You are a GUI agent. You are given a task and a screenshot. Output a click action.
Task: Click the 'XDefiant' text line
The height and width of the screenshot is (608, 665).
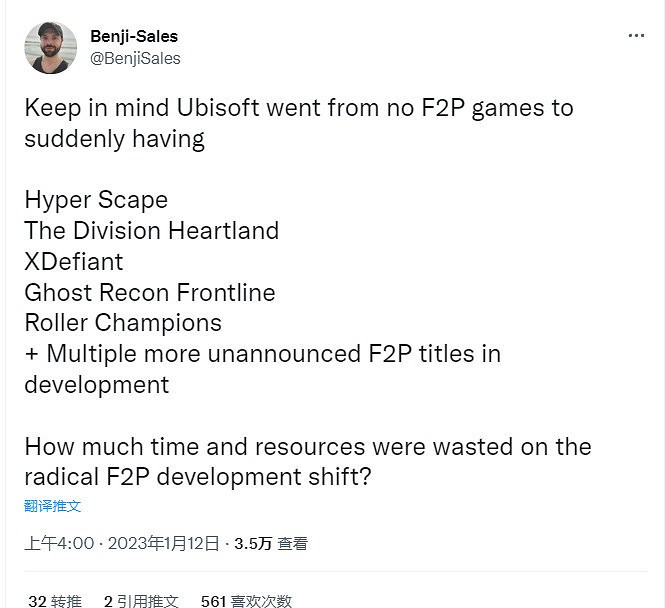pyautogui.click(x=74, y=261)
